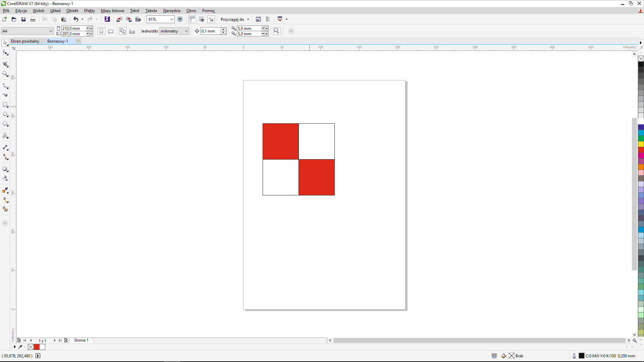
Task: Switch page to landscape orientation
Action: point(111,31)
